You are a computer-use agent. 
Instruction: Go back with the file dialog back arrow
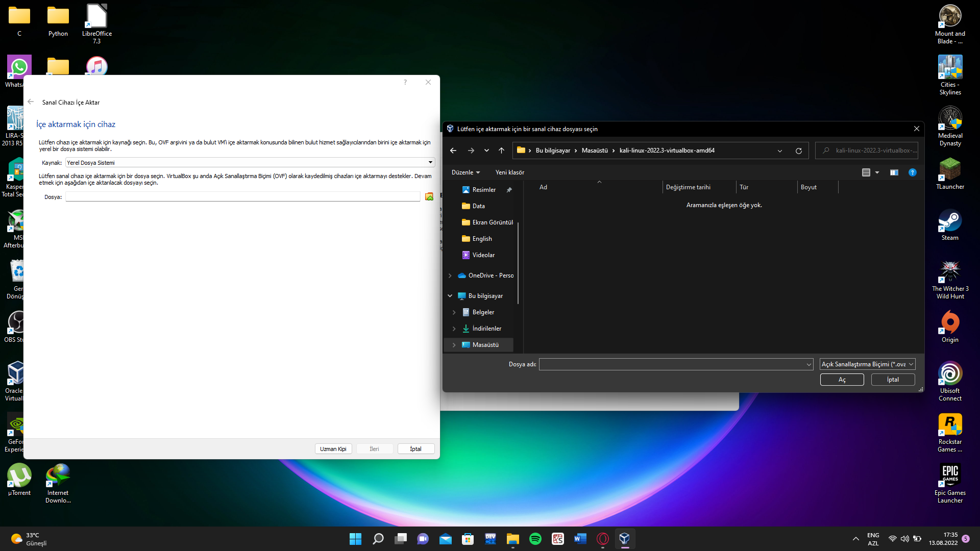[x=453, y=151]
